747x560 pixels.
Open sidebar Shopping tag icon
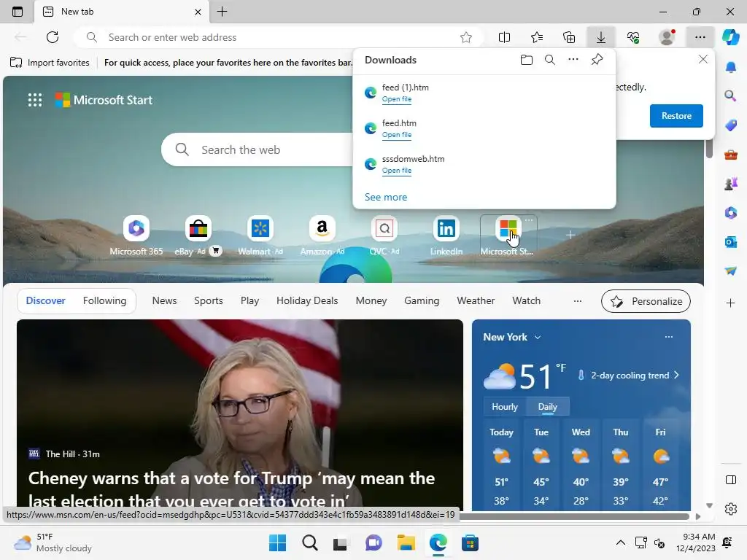(730, 125)
